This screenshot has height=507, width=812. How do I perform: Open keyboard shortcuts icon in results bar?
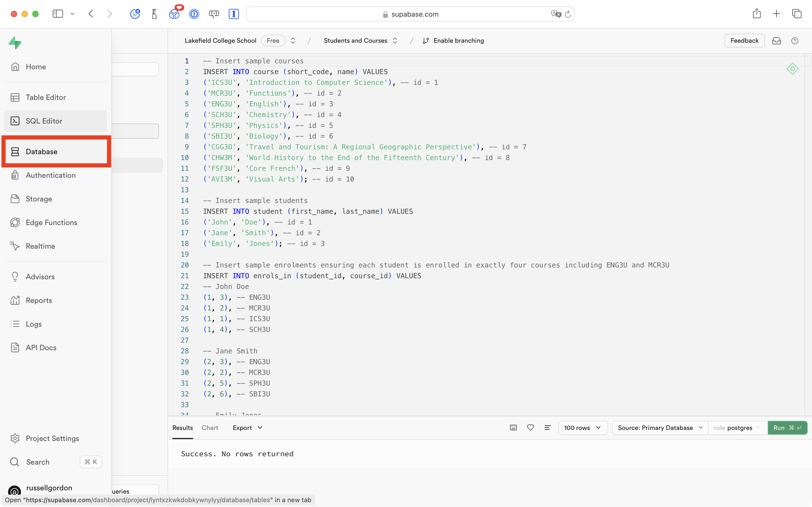click(x=513, y=428)
